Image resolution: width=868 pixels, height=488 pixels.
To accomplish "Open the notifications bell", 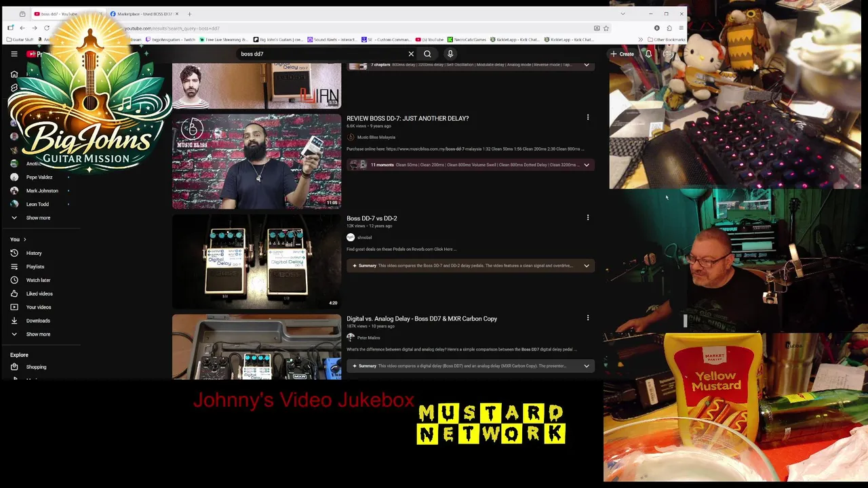I will [648, 54].
